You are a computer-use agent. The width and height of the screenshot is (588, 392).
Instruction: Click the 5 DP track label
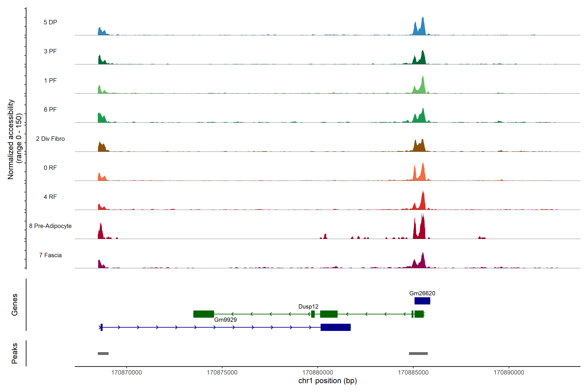(50, 22)
